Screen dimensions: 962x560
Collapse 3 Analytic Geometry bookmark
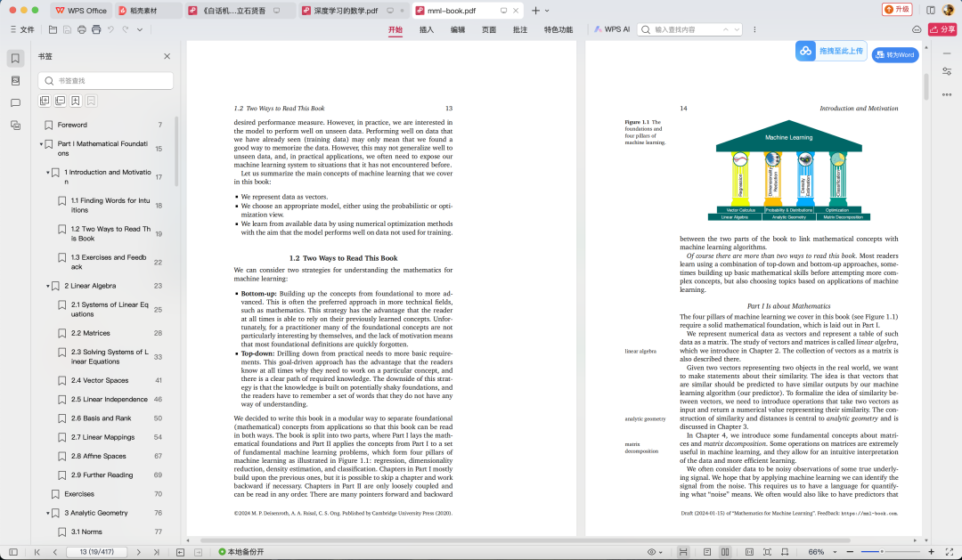click(x=48, y=513)
